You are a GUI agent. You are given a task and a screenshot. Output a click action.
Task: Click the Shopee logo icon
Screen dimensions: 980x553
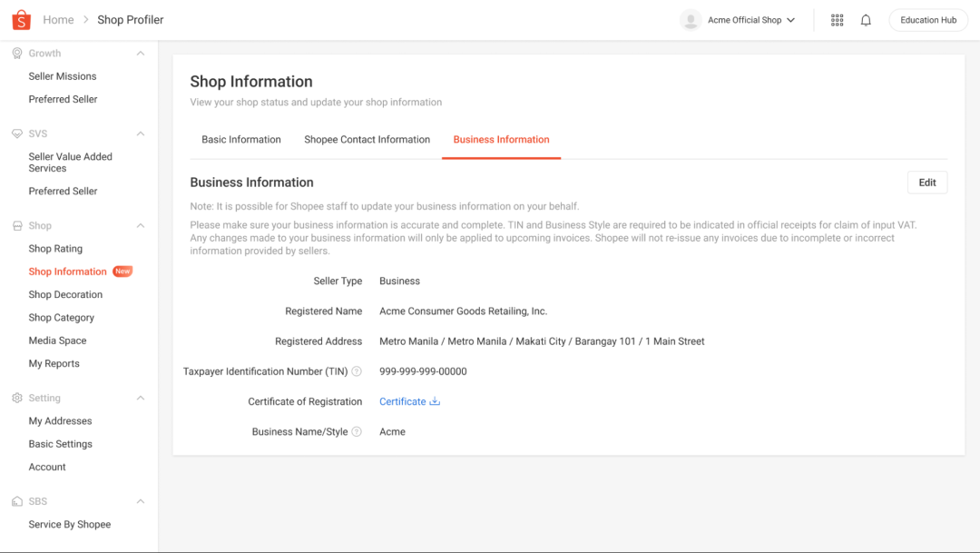(20, 19)
